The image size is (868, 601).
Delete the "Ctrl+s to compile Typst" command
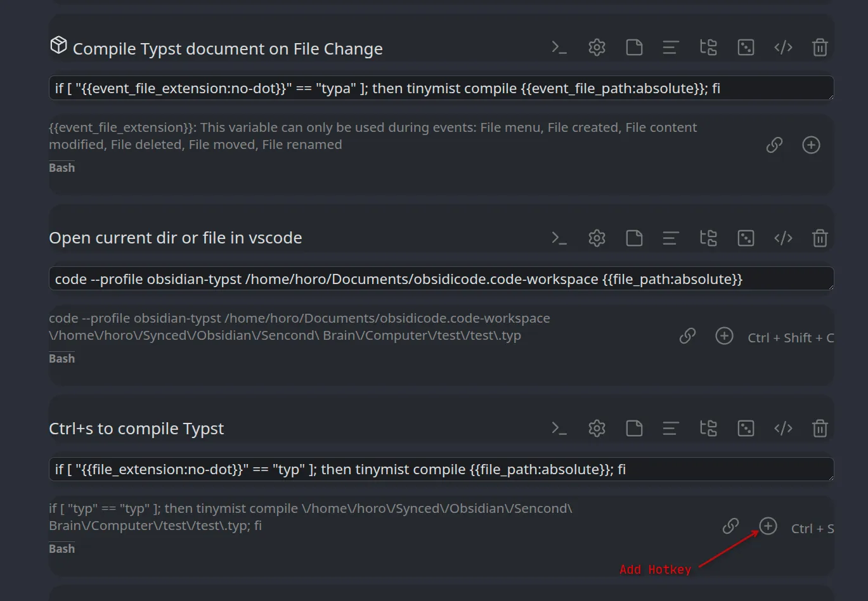click(820, 428)
